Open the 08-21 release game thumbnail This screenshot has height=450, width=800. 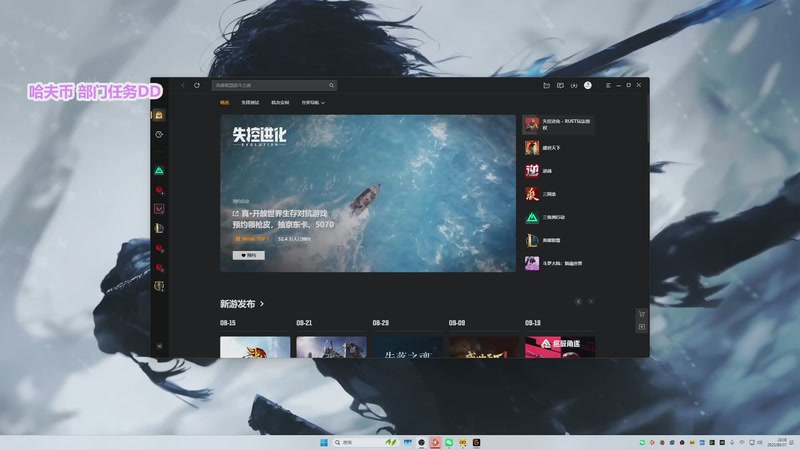click(x=331, y=347)
